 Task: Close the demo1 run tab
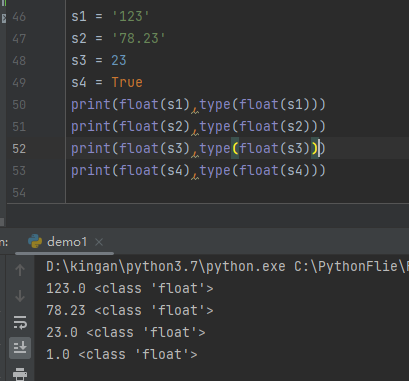[x=99, y=242]
